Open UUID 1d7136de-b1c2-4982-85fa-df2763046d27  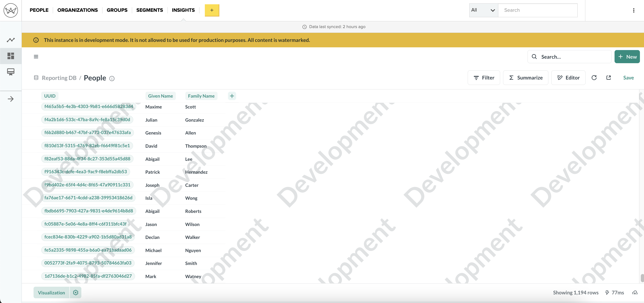[x=88, y=276]
